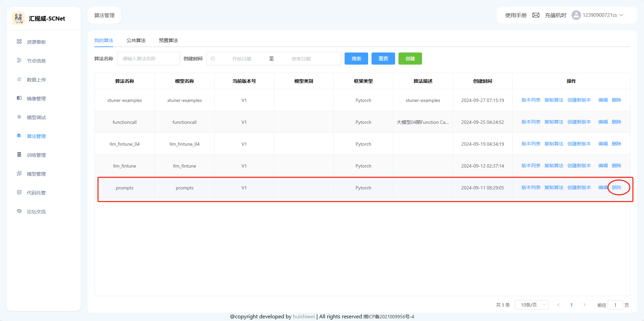Click the green 创建 button
Screen dimensions: 644x321
[x=410, y=59]
